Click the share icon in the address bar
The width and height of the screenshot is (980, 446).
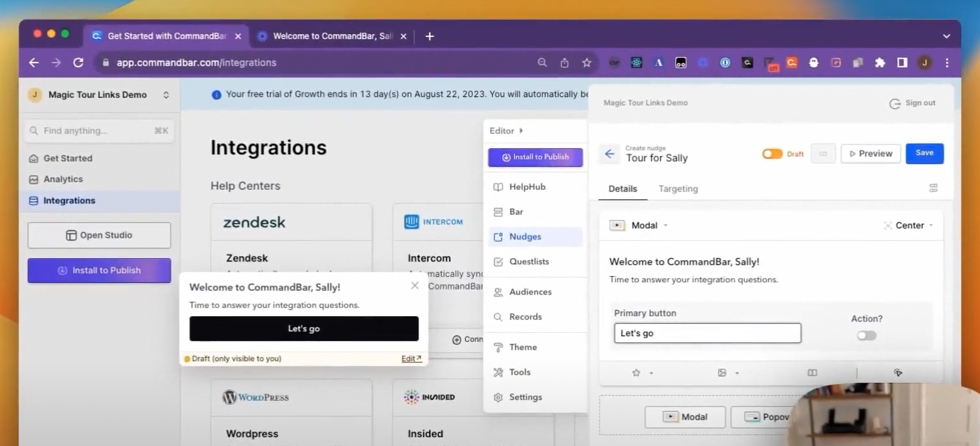565,63
